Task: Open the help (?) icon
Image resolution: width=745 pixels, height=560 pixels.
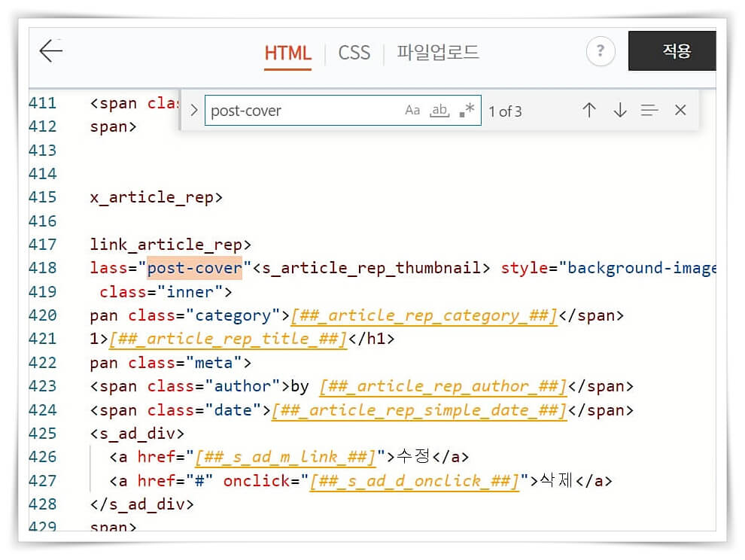Action: [x=600, y=51]
